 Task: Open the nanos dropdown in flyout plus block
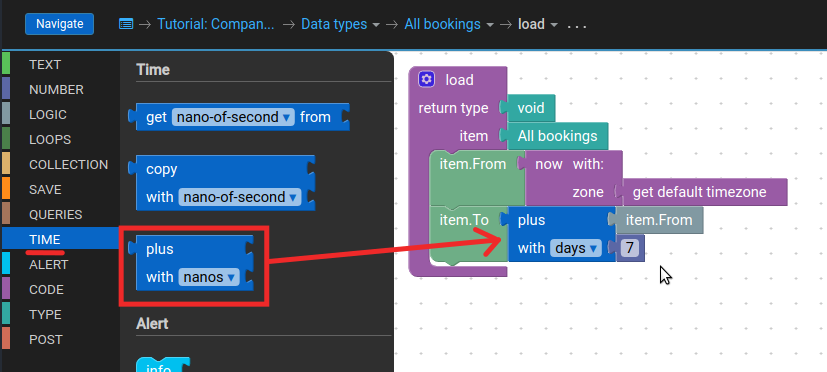[x=209, y=277]
